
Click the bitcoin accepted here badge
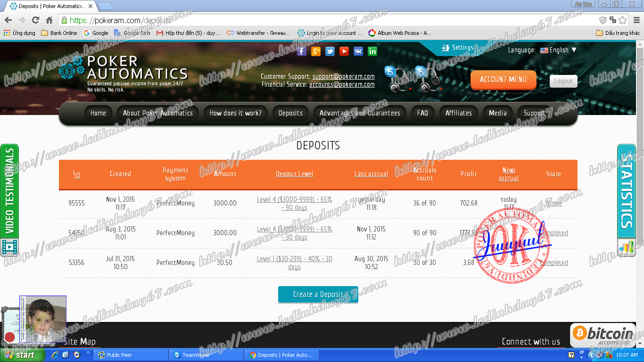603,336
